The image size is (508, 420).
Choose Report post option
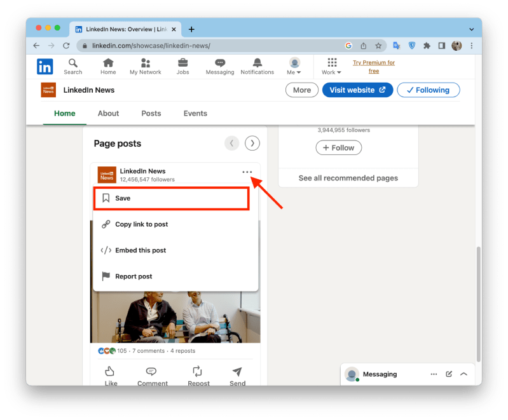click(x=175, y=276)
